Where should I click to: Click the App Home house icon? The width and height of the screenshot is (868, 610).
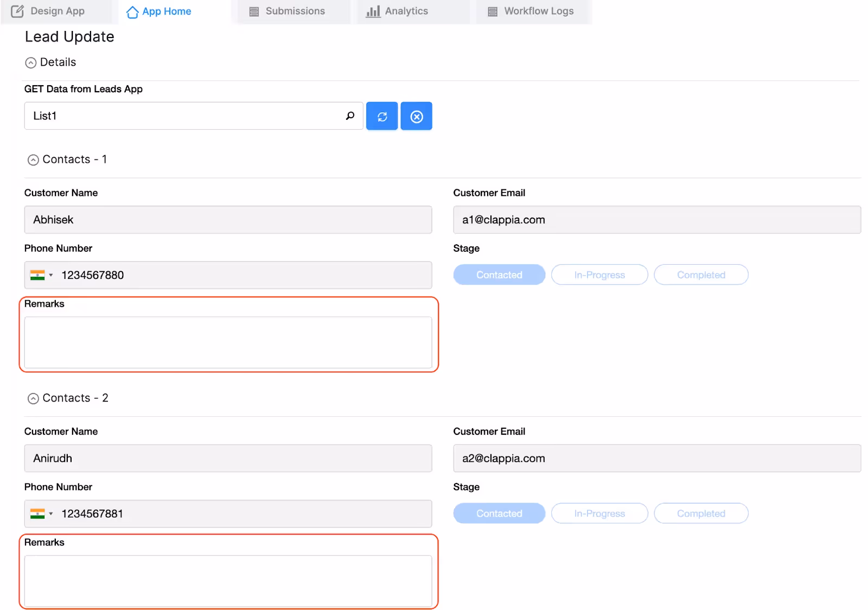(x=132, y=12)
